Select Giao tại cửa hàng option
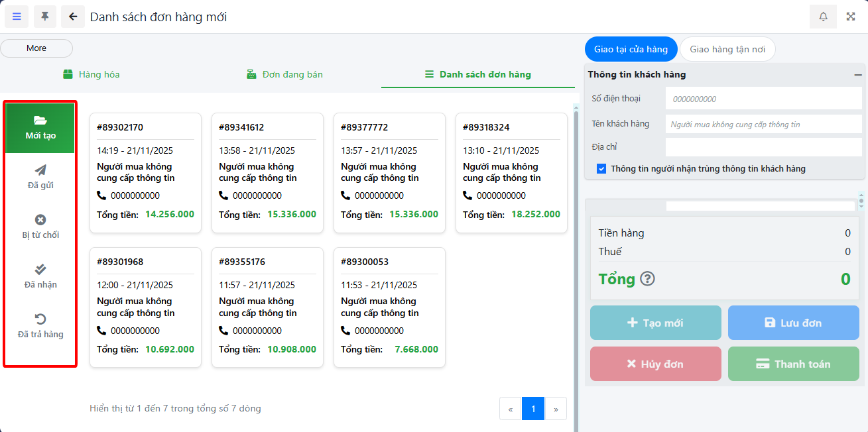 (x=631, y=49)
